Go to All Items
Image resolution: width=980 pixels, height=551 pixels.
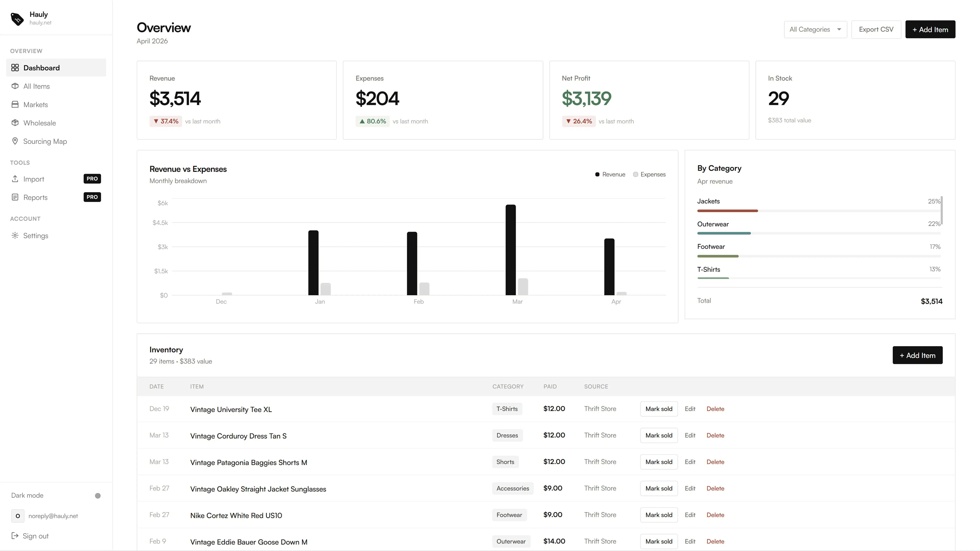tap(56, 86)
